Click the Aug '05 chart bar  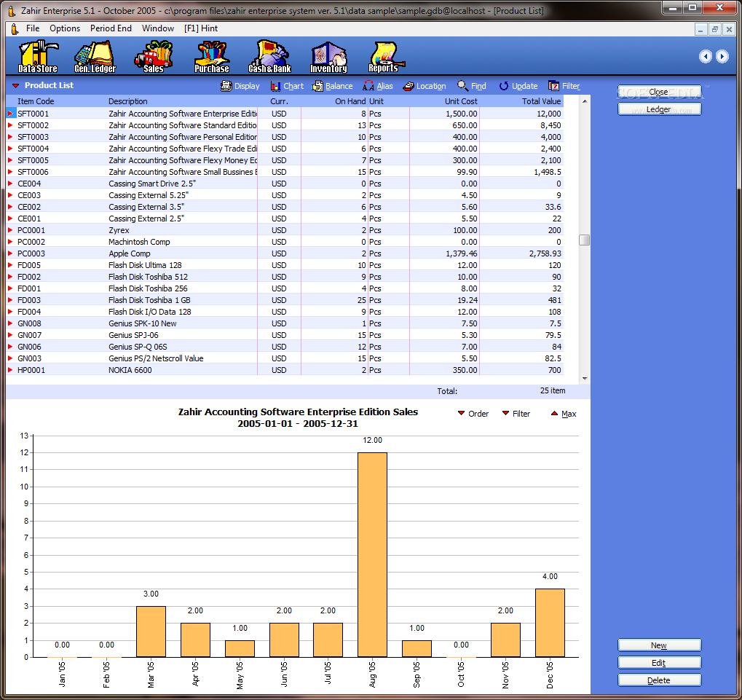(372, 555)
